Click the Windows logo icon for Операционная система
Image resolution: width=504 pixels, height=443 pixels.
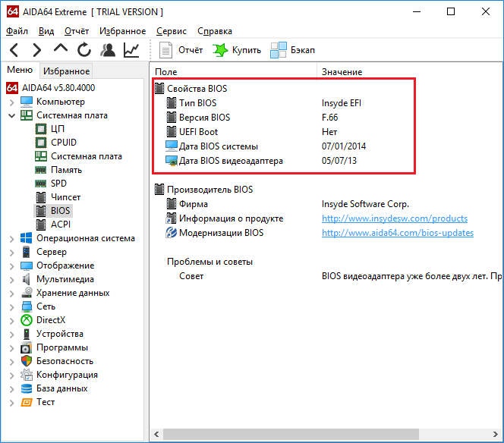tap(27, 238)
